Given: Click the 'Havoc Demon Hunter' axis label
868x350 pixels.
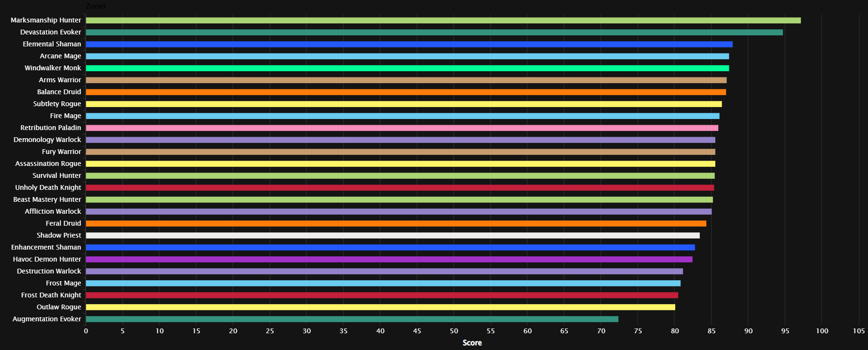Looking at the screenshot, I should click(x=47, y=259).
